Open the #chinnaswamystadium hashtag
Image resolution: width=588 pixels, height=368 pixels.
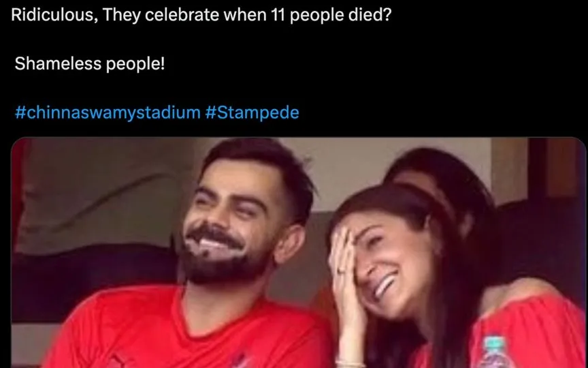[108, 112]
